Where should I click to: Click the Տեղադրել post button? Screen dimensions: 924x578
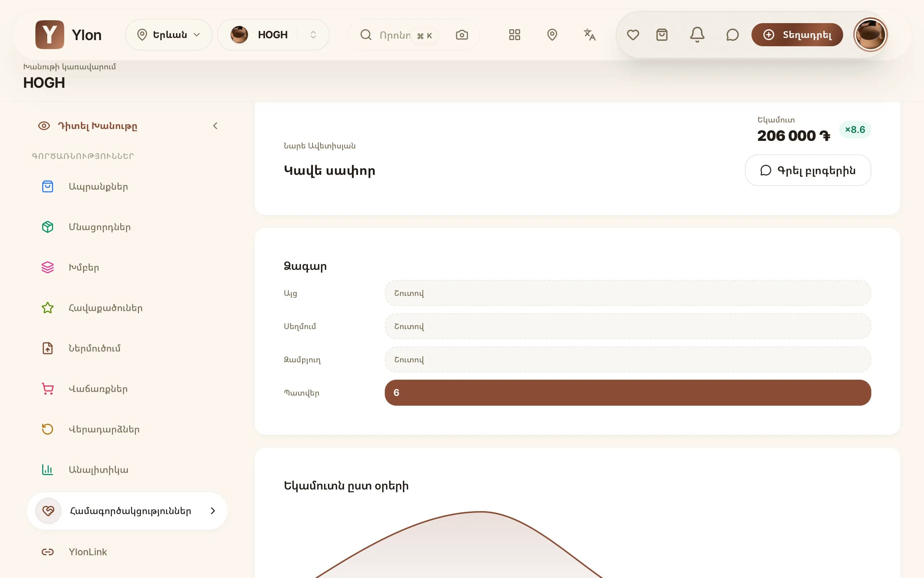[x=797, y=35]
